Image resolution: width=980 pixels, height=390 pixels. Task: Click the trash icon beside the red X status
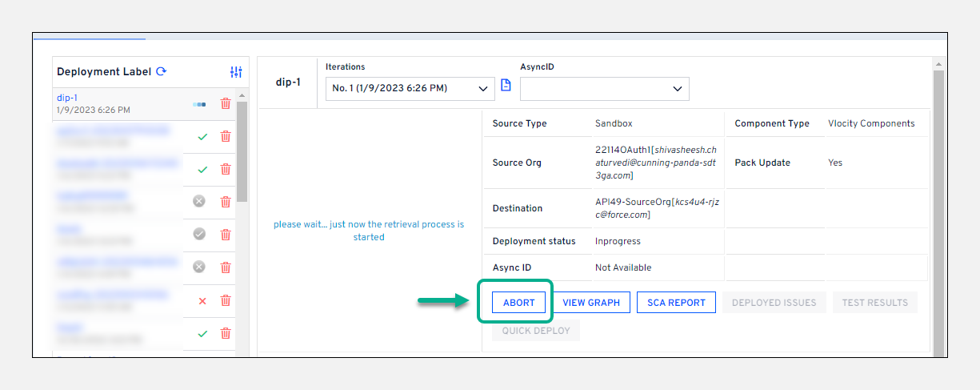(226, 300)
